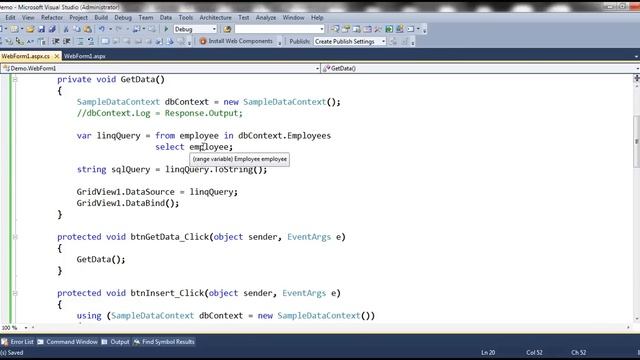Open the Error List panel tab
640x360 pixels.
pyautogui.click(x=18, y=342)
